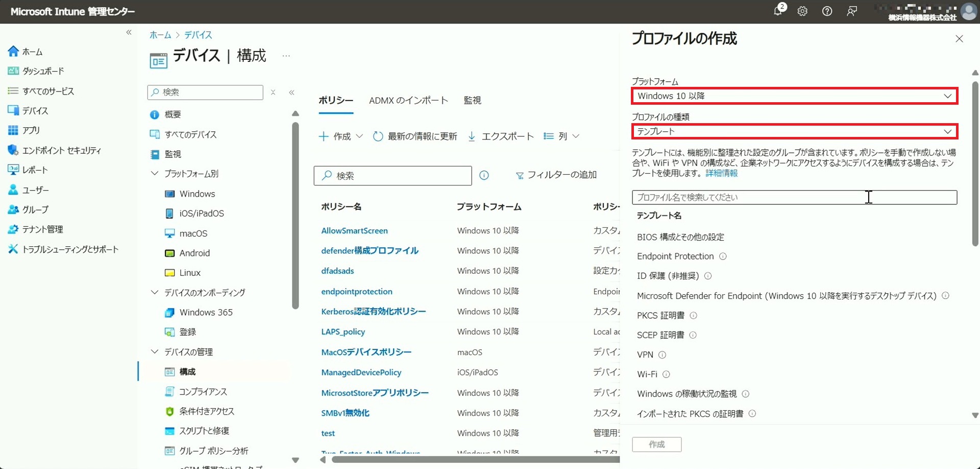Viewport: 980px width, 469px height.
Task: Select Windows の稼働状況の監視 template
Action: point(687,394)
